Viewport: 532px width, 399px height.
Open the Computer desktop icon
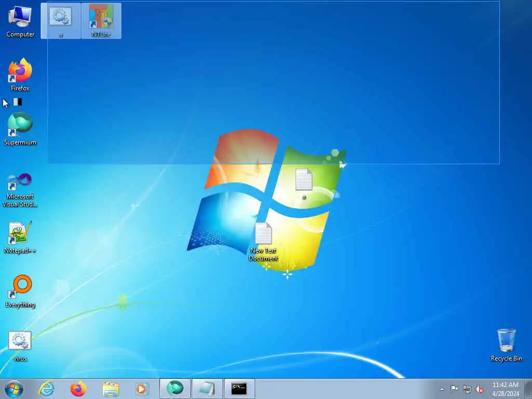pos(20,21)
